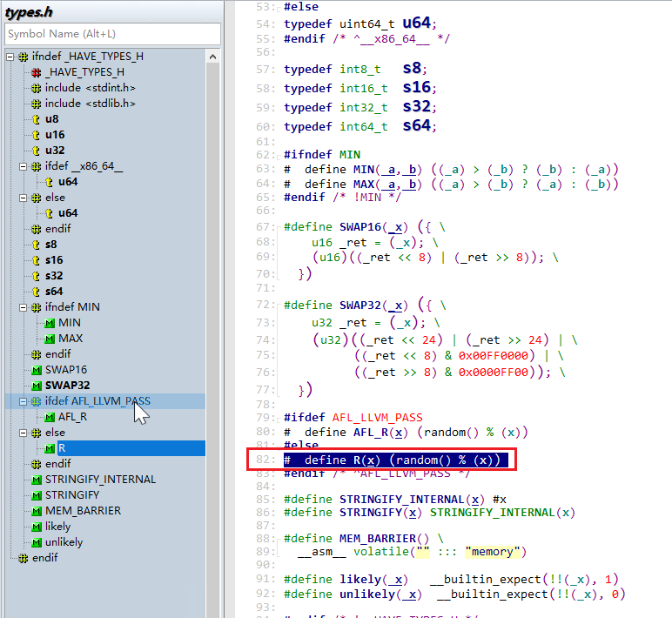Image resolution: width=672 pixels, height=618 pixels.
Task: Select _HAVE_TYPES_H in symbol tree
Action: pyautogui.click(x=84, y=72)
